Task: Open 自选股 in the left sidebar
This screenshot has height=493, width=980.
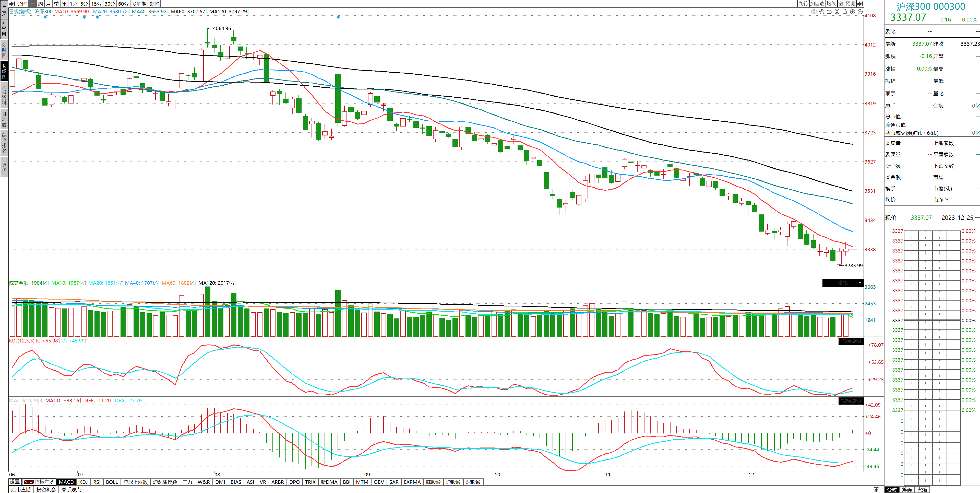Action: (4, 119)
